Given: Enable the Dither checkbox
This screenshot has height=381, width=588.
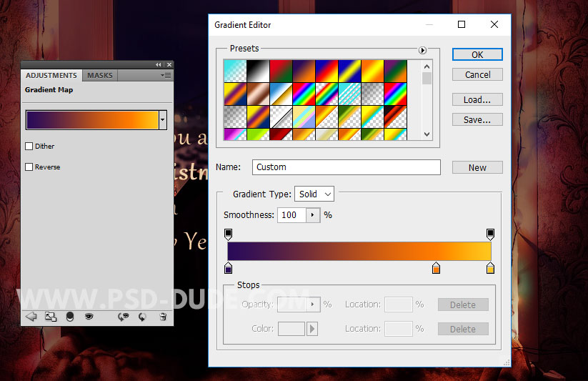Looking at the screenshot, I should click(x=29, y=147).
